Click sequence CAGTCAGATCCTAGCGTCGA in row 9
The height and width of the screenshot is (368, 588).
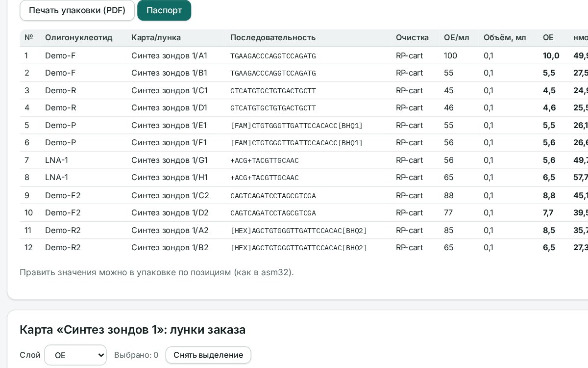[x=273, y=196]
